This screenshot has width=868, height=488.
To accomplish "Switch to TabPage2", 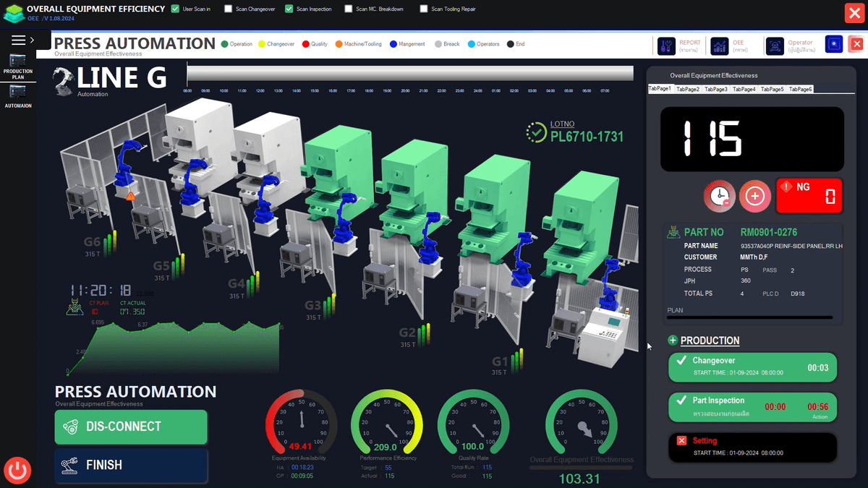I will point(688,89).
